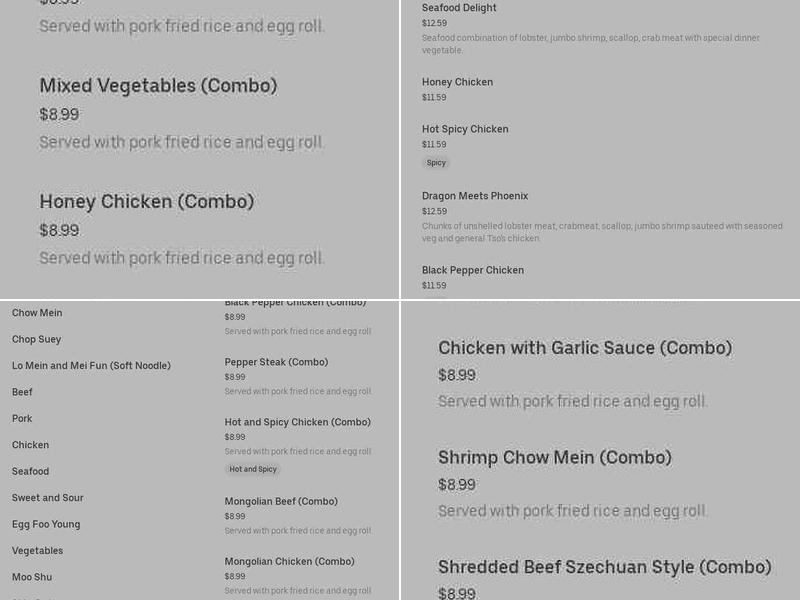This screenshot has height=600, width=800.
Task: Select the Pepper Steak (Combo) item
Action: (276, 362)
